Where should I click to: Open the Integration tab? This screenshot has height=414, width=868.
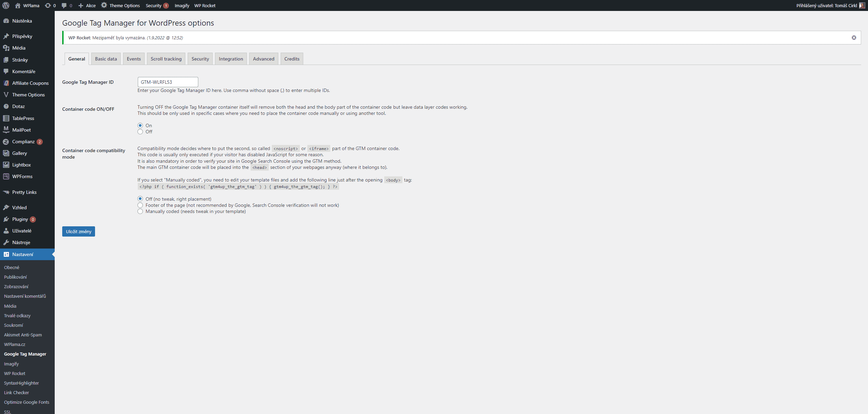(x=231, y=59)
